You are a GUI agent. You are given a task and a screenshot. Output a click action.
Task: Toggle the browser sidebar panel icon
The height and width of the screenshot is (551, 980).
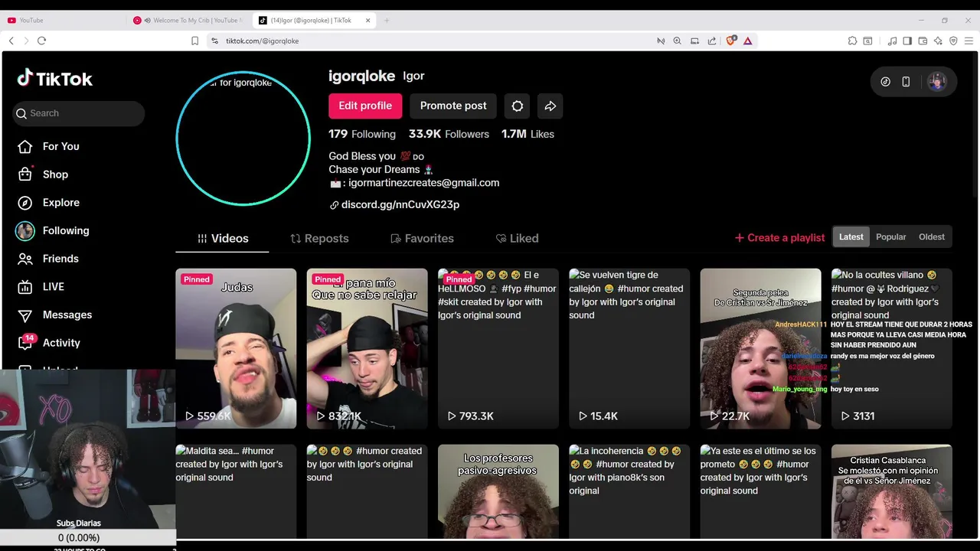pyautogui.click(x=907, y=41)
